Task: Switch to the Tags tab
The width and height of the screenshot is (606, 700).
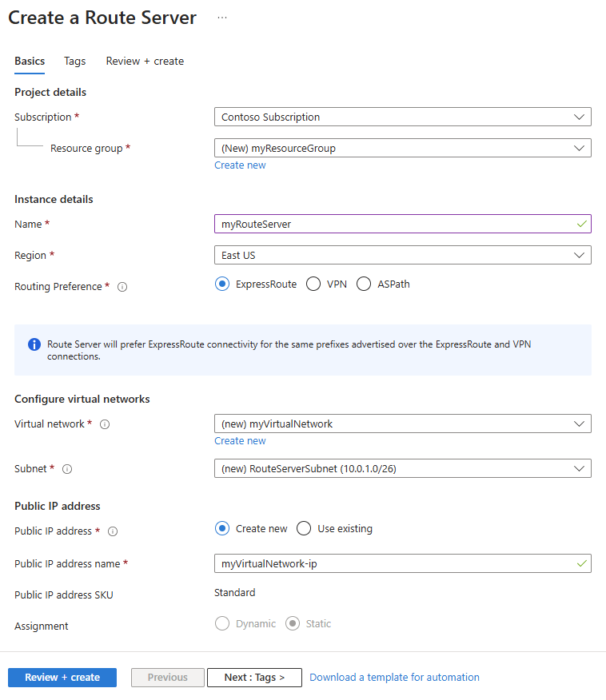Action: tap(74, 61)
